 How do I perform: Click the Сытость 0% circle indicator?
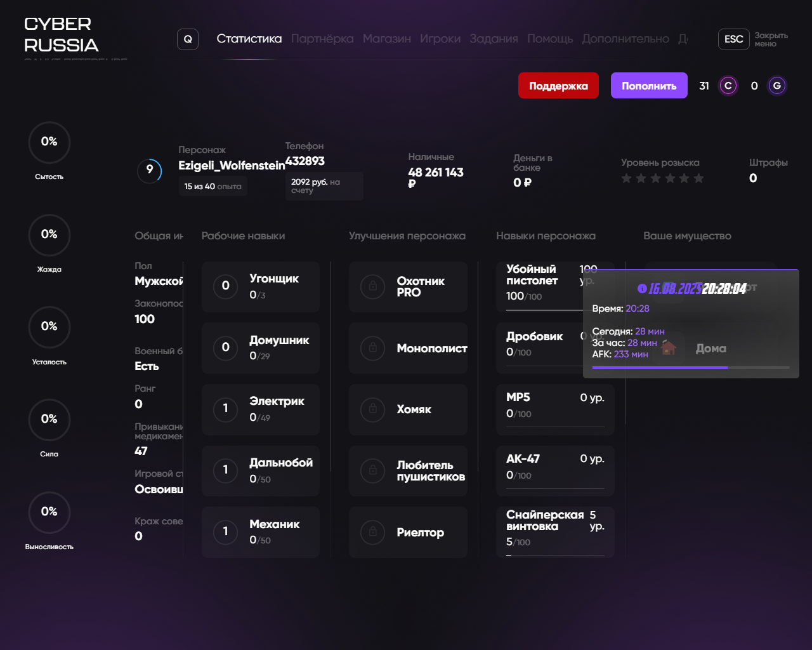pyautogui.click(x=49, y=142)
